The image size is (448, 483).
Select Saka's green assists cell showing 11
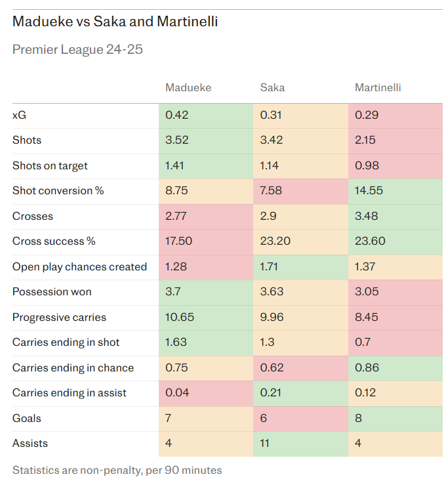[300, 443]
